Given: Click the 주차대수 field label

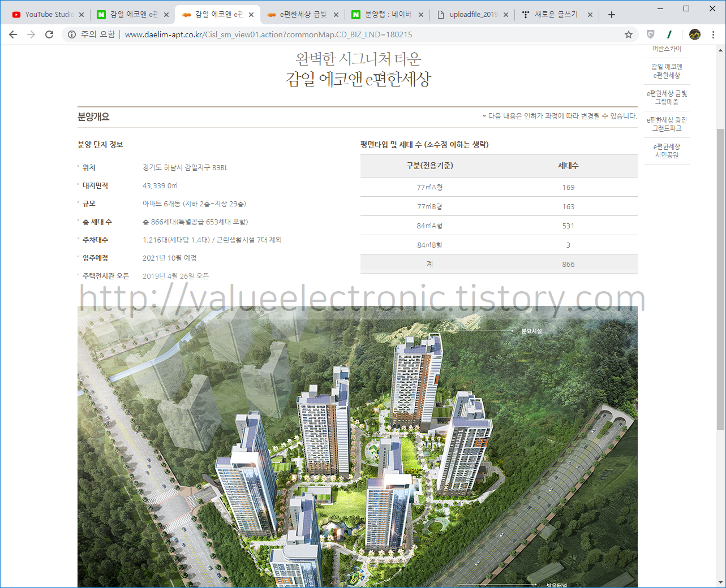Looking at the screenshot, I should 95,240.
